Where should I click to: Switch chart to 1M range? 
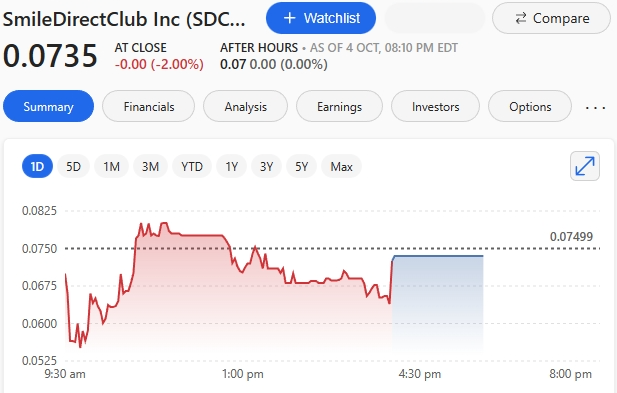click(111, 166)
